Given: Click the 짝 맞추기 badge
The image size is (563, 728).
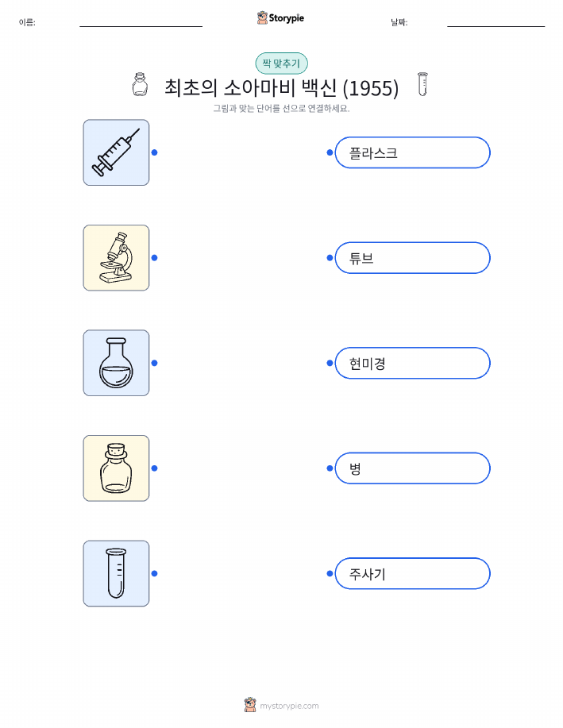Looking at the screenshot, I should point(281,64).
